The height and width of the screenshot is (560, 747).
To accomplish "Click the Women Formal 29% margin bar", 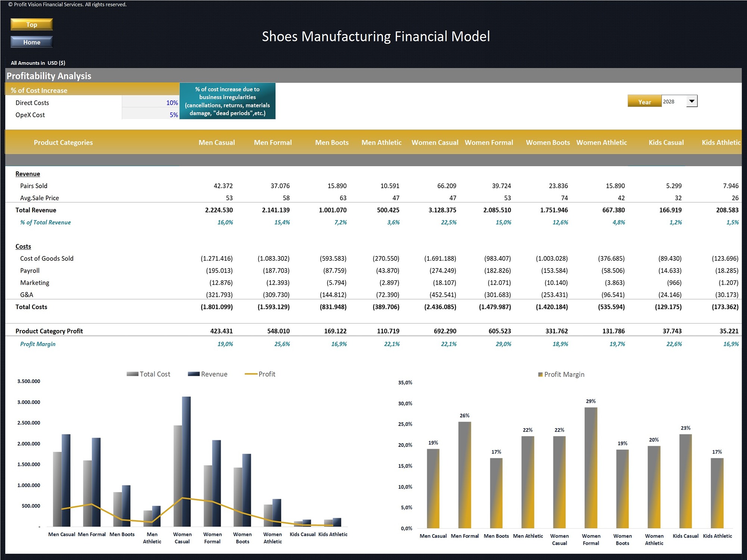I will pyautogui.click(x=591, y=467).
